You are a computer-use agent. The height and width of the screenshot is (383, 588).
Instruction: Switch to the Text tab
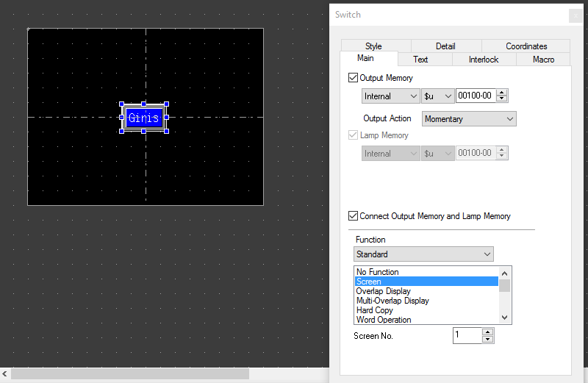(x=420, y=60)
